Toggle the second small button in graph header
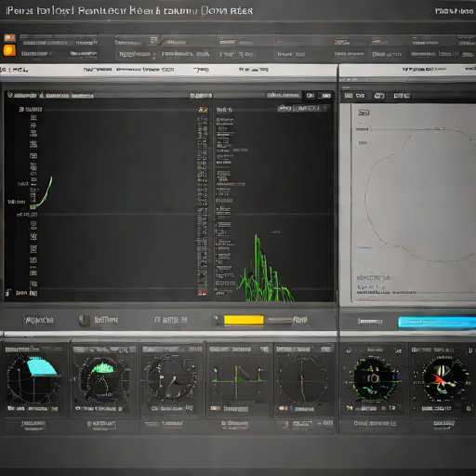 [325, 96]
